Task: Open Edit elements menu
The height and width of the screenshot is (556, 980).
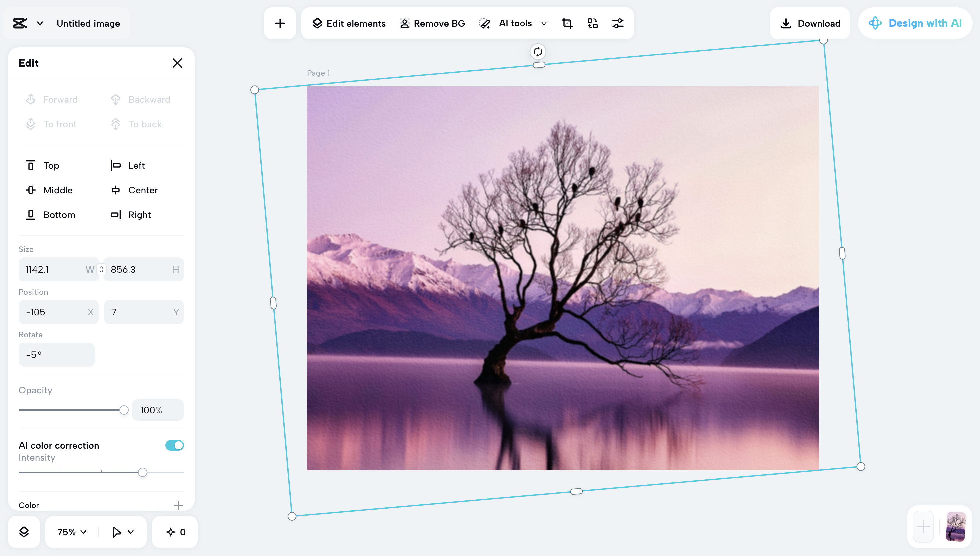Action: pyautogui.click(x=349, y=24)
